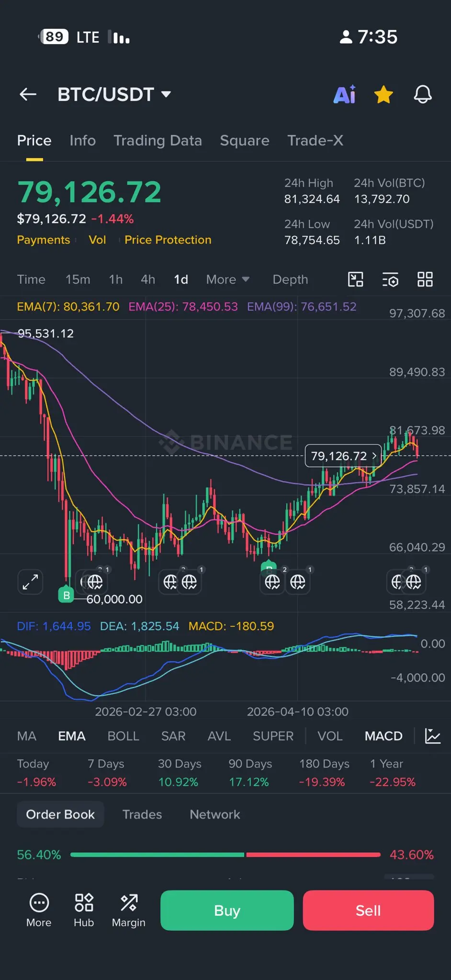The height and width of the screenshot is (980, 451).
Task: Select the Time chart interval
Action: 31,279
